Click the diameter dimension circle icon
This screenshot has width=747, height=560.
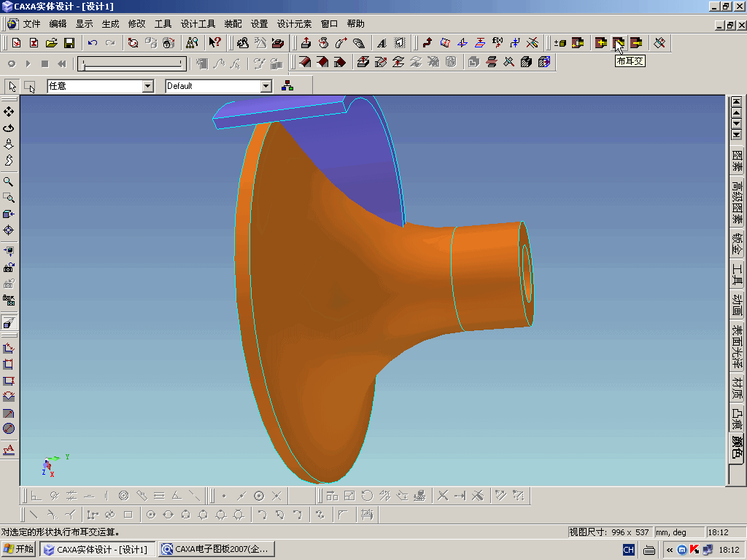point(9,429)
